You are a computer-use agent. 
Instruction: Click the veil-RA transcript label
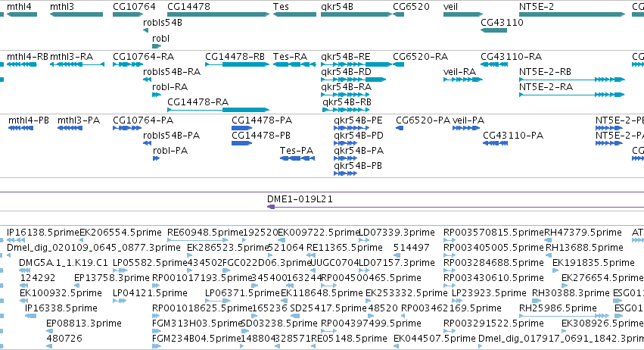coord(459,72)
